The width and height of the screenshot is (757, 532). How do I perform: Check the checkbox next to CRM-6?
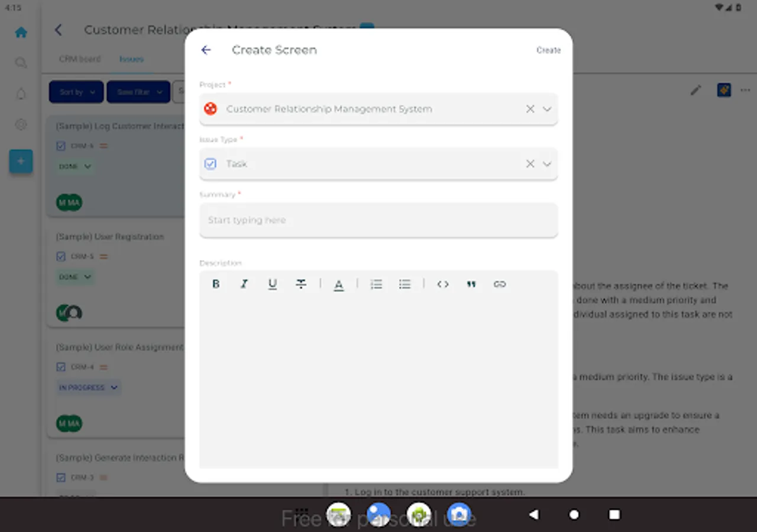(x=61, y=145)
